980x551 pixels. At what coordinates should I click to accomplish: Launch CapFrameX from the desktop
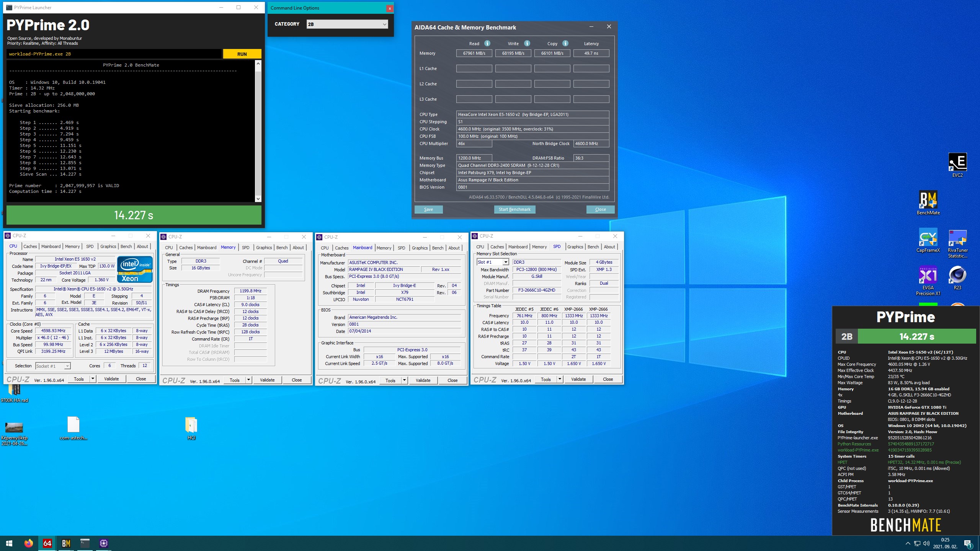(x=928, y=240)
